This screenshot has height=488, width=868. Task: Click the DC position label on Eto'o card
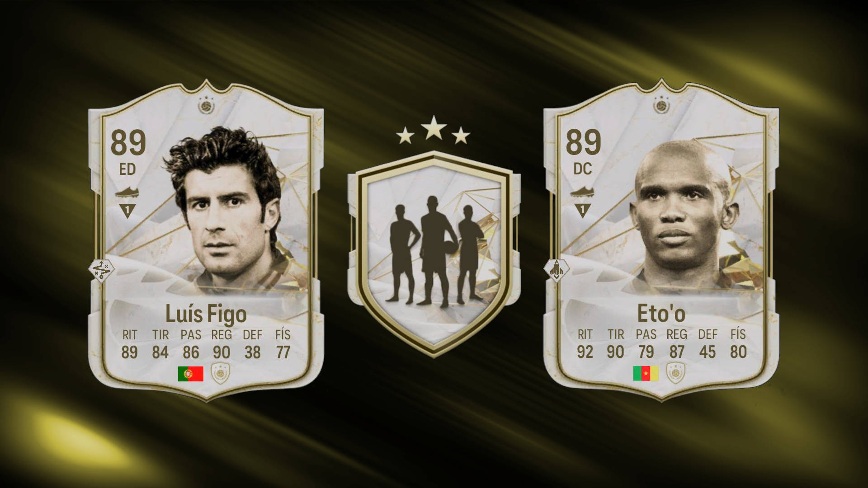tap(583, 169)
